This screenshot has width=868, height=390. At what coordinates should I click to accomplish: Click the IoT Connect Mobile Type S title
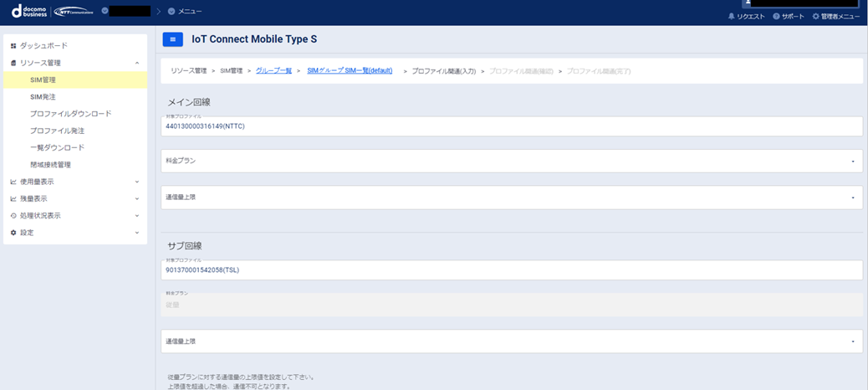click(x=254, y=39)
